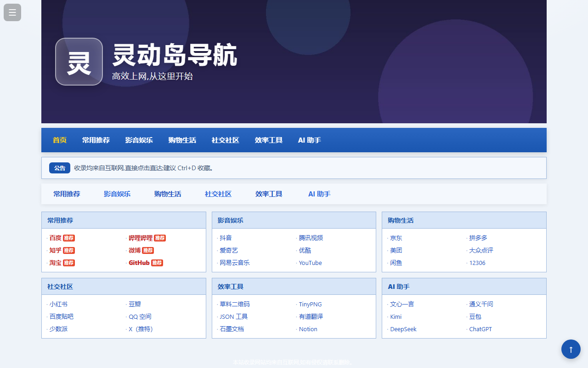The width and height of the screenshot is (588, 368).
Task: Open 效率工具 in the blue navigation bar
Action: tap(269, 140)
